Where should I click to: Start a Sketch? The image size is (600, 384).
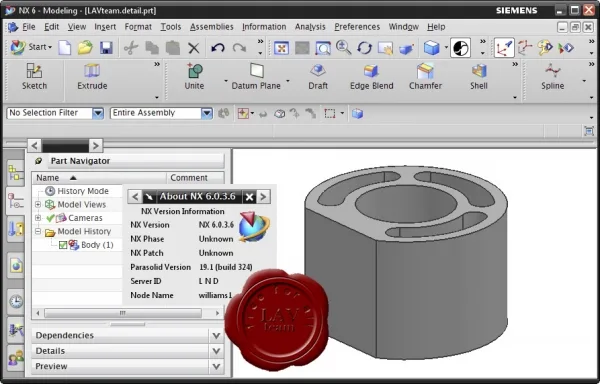tap(34, 76)
